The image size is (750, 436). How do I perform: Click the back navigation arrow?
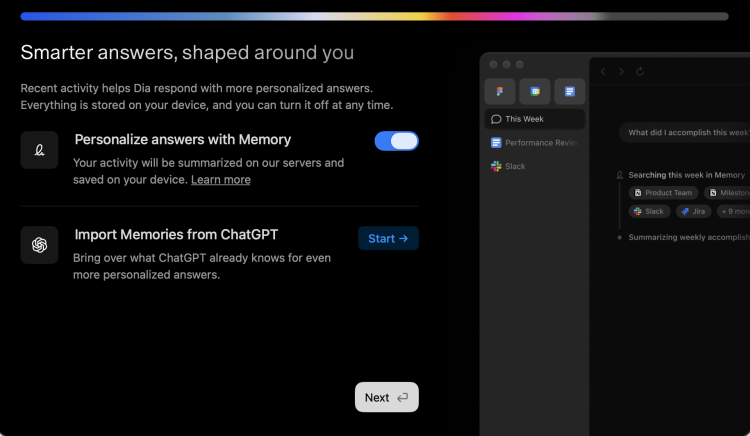[603, 72]
